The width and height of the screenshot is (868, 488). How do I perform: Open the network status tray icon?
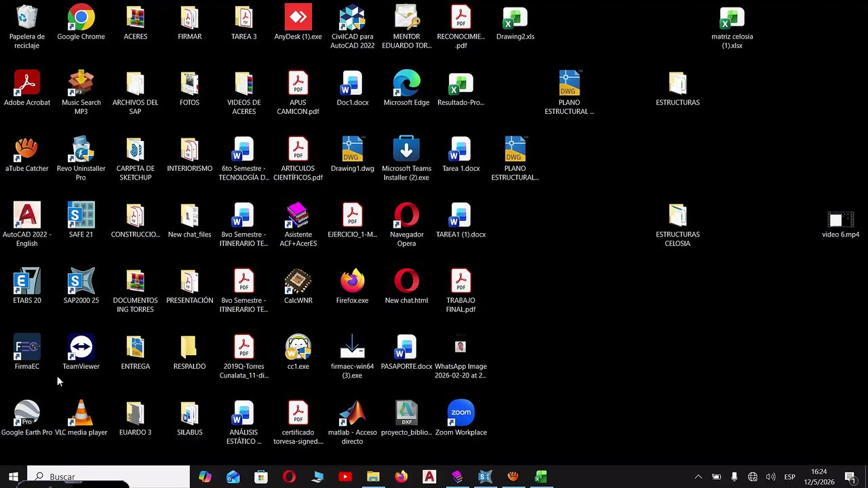click(x=753, y=476)
